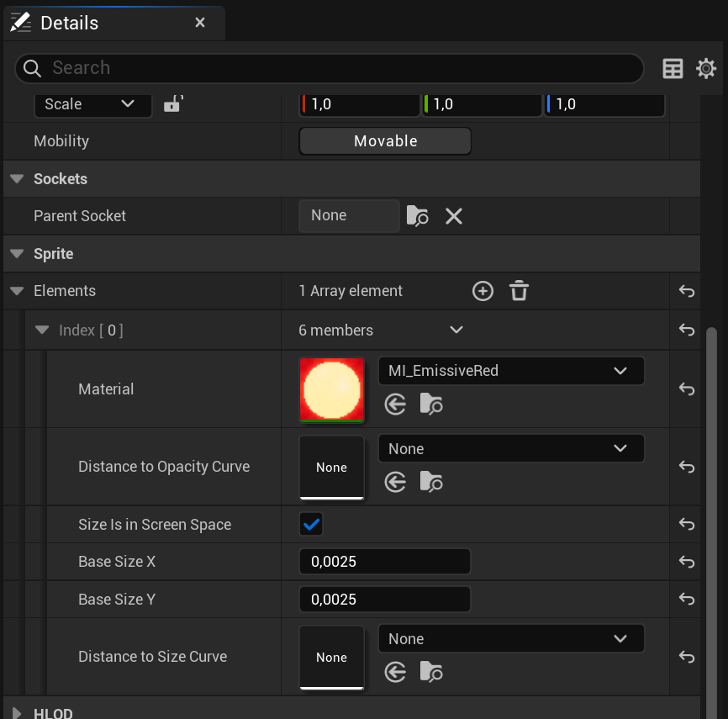Click the Distance to Size Curve label
This screenshot has height=719, width=728.
[x=153, y=656]
